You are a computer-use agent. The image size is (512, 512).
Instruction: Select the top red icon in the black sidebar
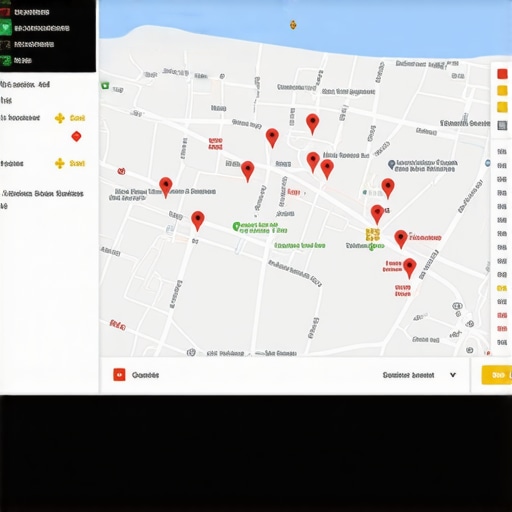pyautogui.click(x=5, y=12)
